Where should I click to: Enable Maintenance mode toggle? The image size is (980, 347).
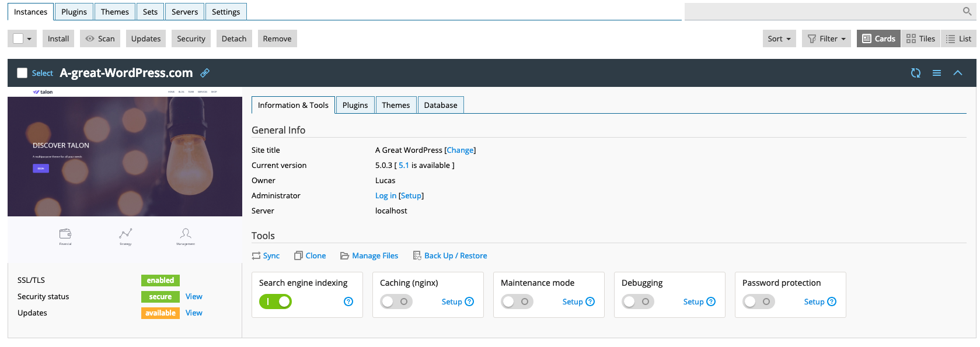[x=517, y=302]
